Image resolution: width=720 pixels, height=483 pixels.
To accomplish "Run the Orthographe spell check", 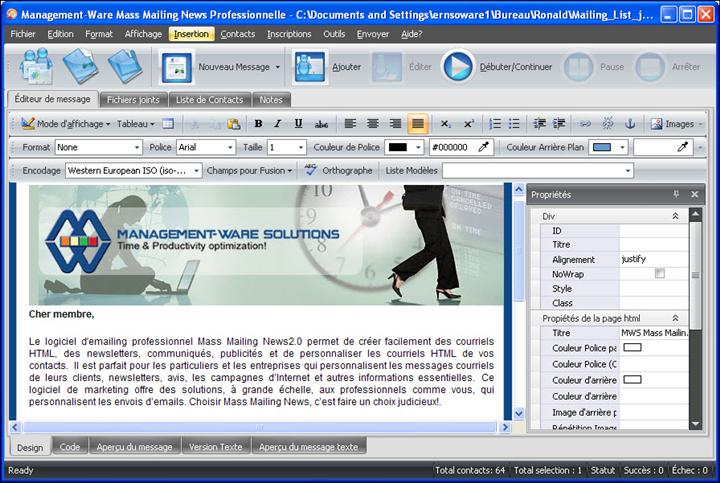I will [339, 170].
